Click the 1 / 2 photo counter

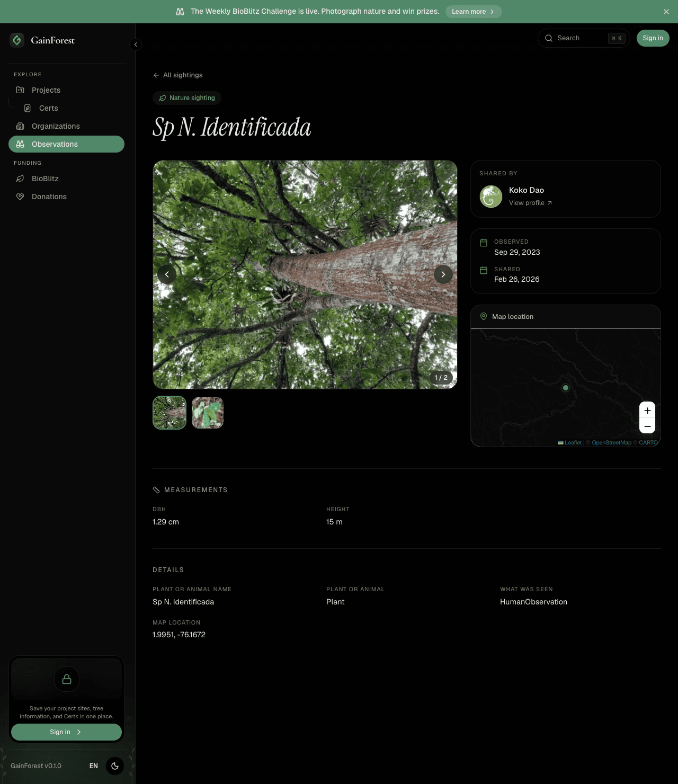(x=441, y=378)
